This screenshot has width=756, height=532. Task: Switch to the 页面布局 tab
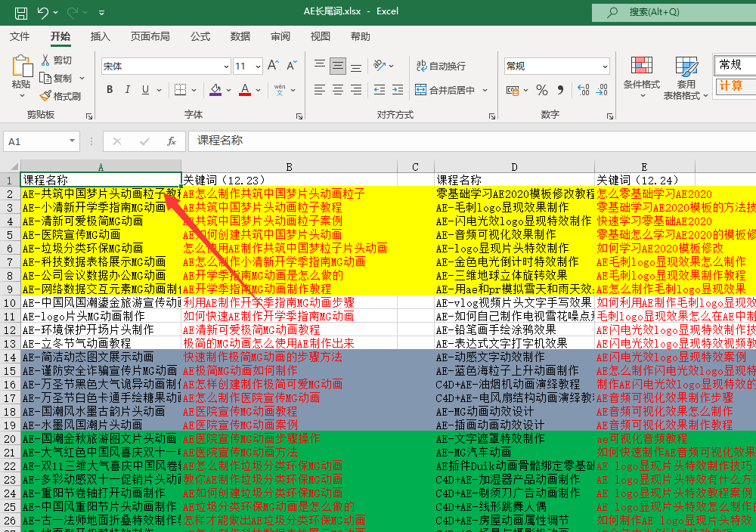tap(150, 36)
